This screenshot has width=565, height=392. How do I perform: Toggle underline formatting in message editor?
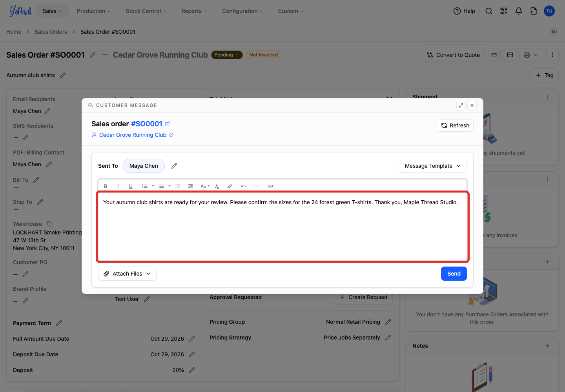point(131,186)
